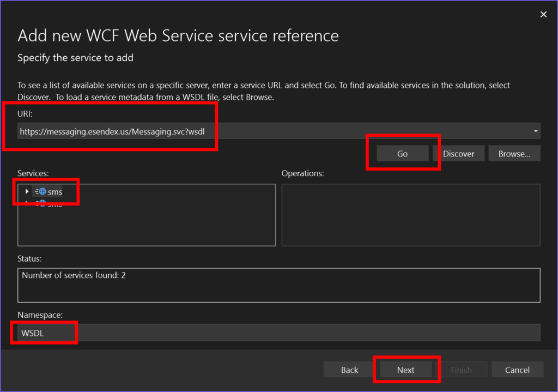Click the globe icon of the first sms service
This screenshot has width=558, height=392.
(x=43, y=192)
